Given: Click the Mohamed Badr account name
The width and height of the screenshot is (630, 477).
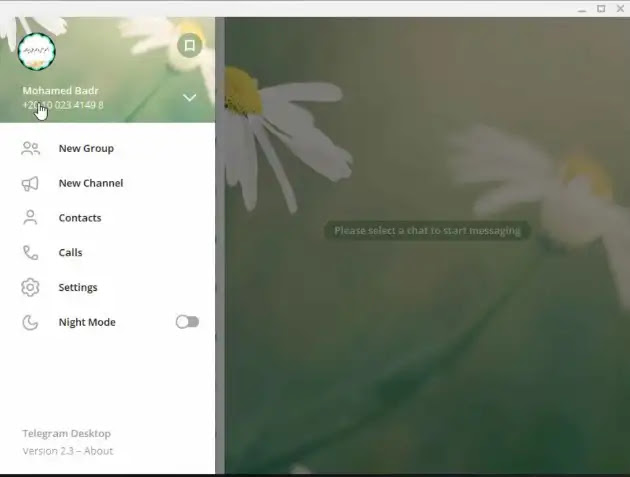Looking at the screenshot, I should (61, 90).
